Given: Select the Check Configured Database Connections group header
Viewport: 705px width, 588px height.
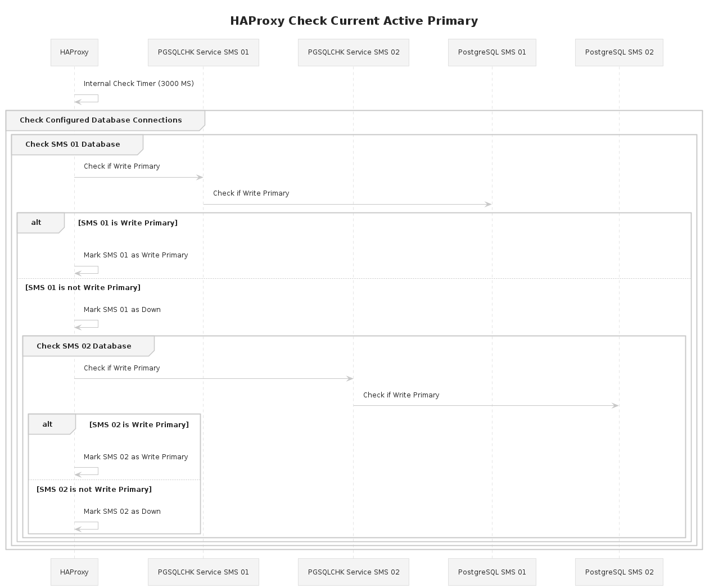Looking at the screenshot, I should [x=101, y=120].
